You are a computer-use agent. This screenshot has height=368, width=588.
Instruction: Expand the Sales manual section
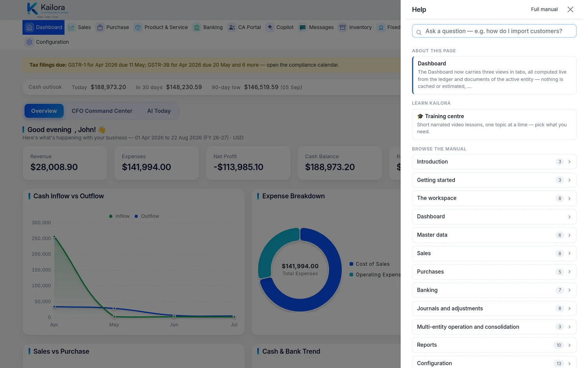point(494,253)
